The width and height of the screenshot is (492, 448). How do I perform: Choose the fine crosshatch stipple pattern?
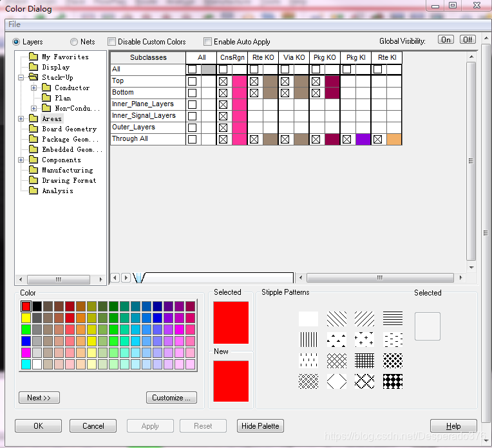(337, 360)
